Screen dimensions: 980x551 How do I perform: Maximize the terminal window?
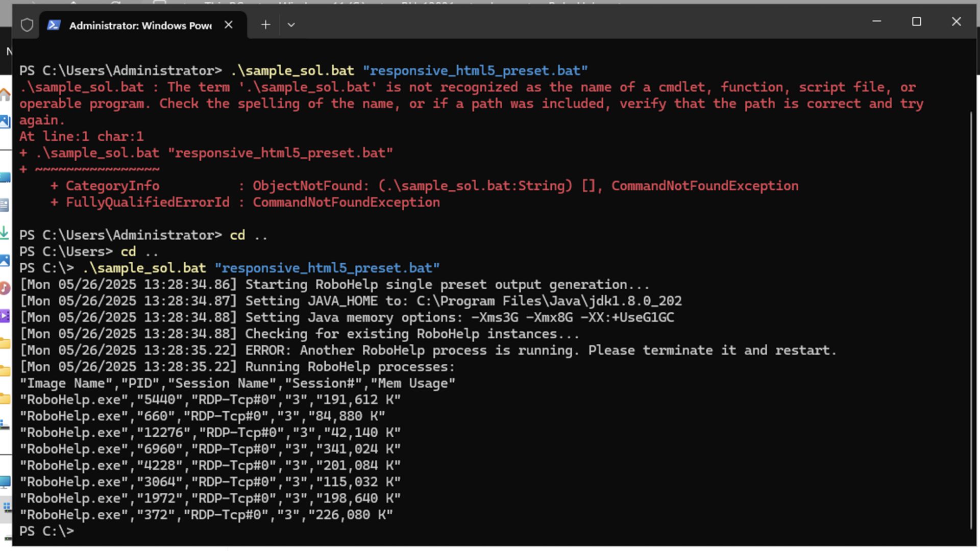point(917,21)
